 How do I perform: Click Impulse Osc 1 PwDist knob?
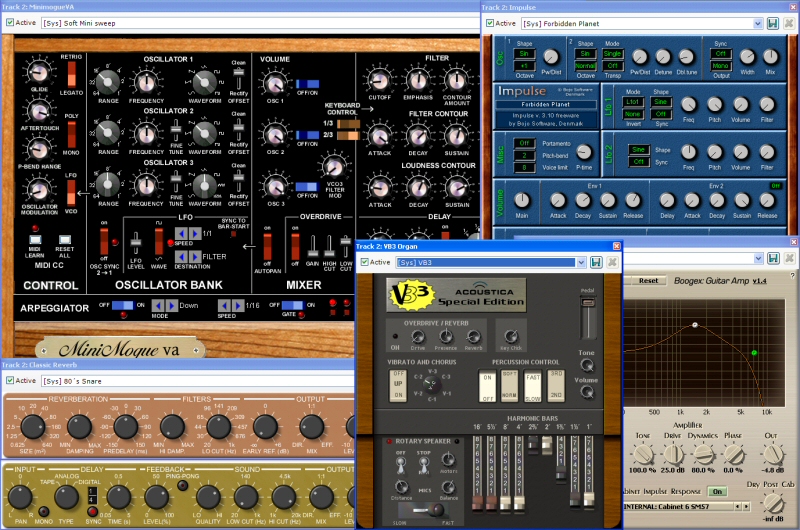(x=551, y=57)
